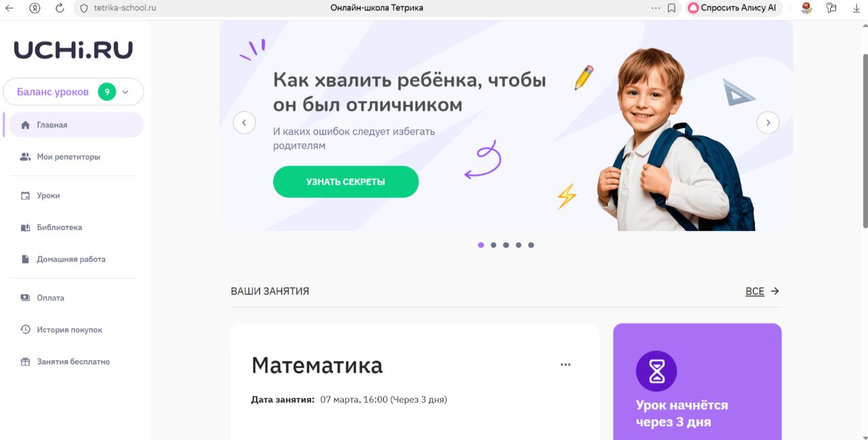Viewport: 868px width, 440px height.
Task: Open Уроки calendar icon in sidebar
Action: [25, 195]
